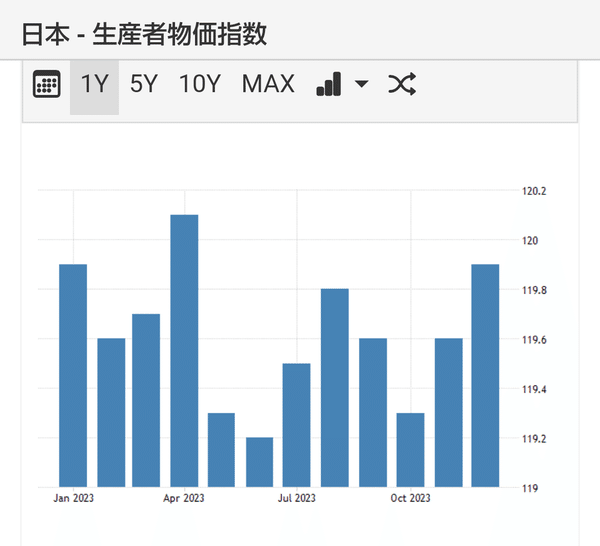Click the August 2023 bar at 119.8
The image size is (600, 546).
pos(335,388)
